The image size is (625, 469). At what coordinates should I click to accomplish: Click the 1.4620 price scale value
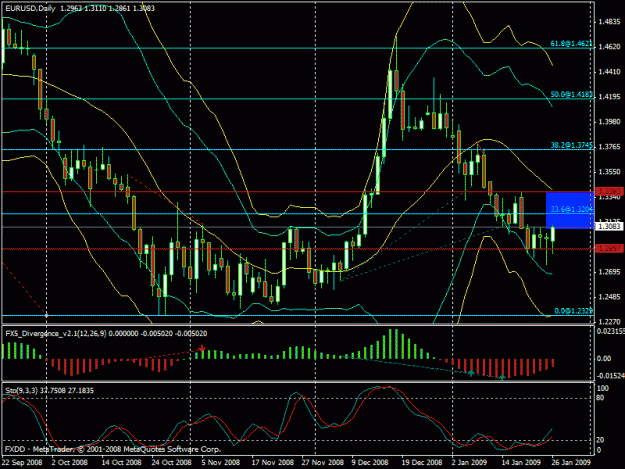click(x=609, y=47)
